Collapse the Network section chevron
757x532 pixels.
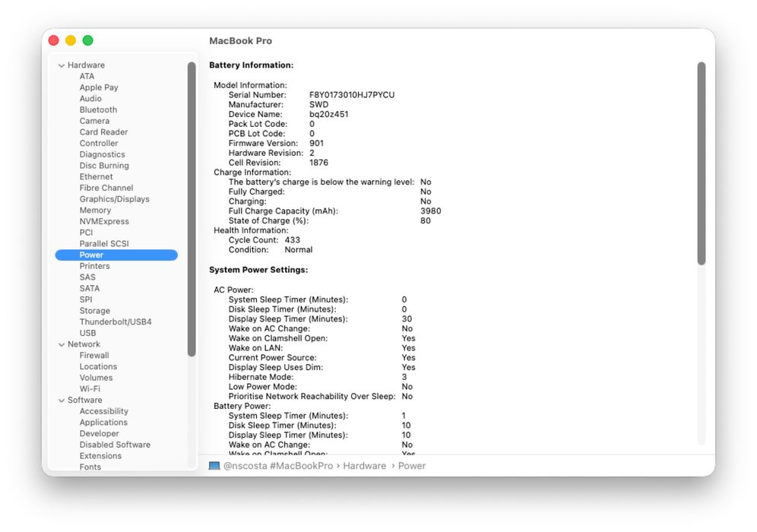coord(62,345)
